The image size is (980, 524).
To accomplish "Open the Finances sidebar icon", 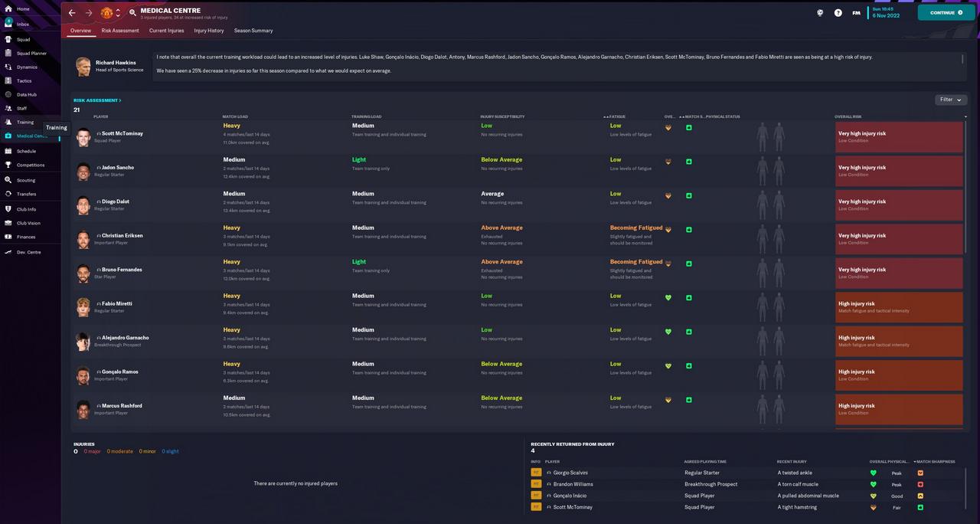I will [x=8, y=237].
